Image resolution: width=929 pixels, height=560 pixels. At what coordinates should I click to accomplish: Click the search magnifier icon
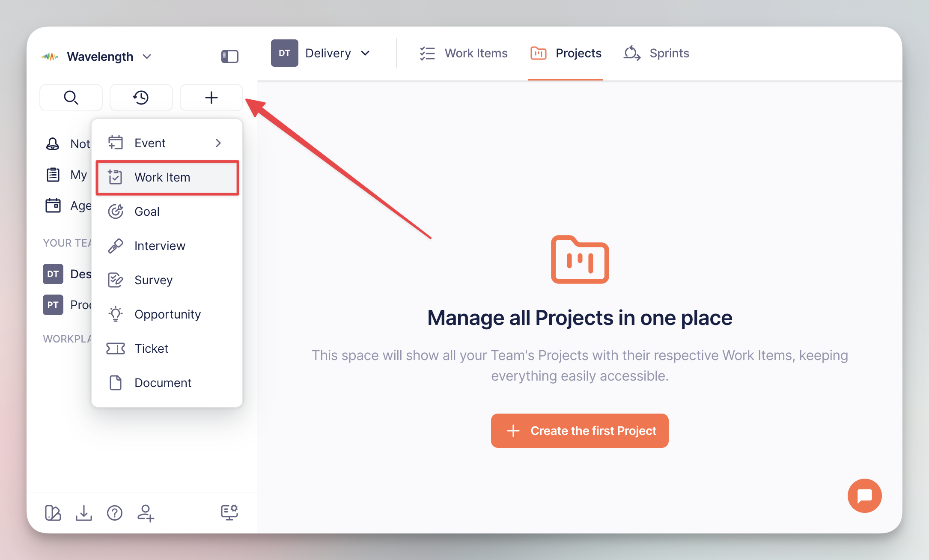point(71,98)
